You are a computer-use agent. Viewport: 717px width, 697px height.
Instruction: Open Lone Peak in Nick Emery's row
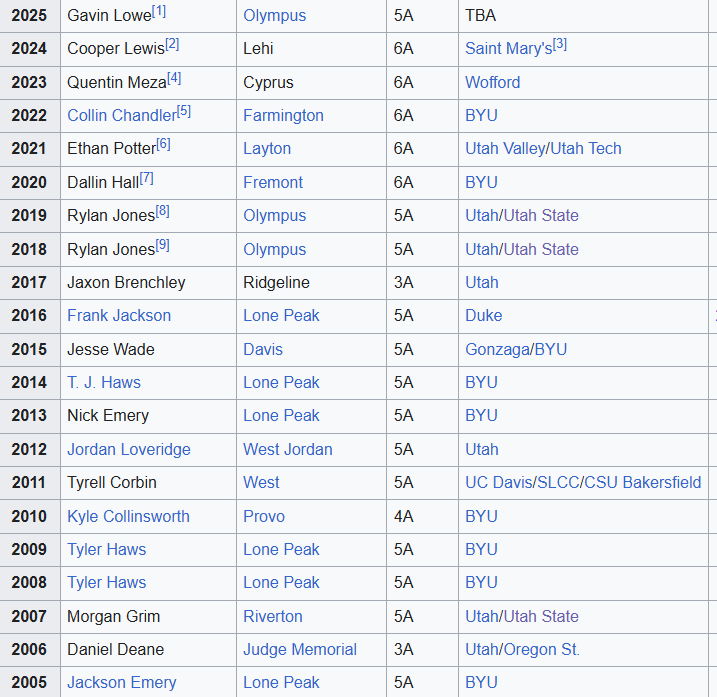tap(281, 415)
